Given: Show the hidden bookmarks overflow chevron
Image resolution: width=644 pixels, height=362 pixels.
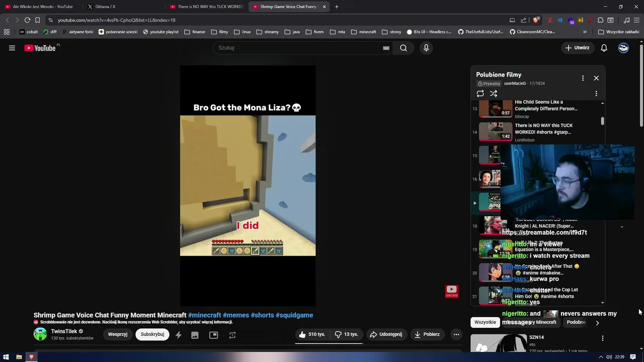Looking at the screenshot, I should pyautogui.click(x=585, y=32).
